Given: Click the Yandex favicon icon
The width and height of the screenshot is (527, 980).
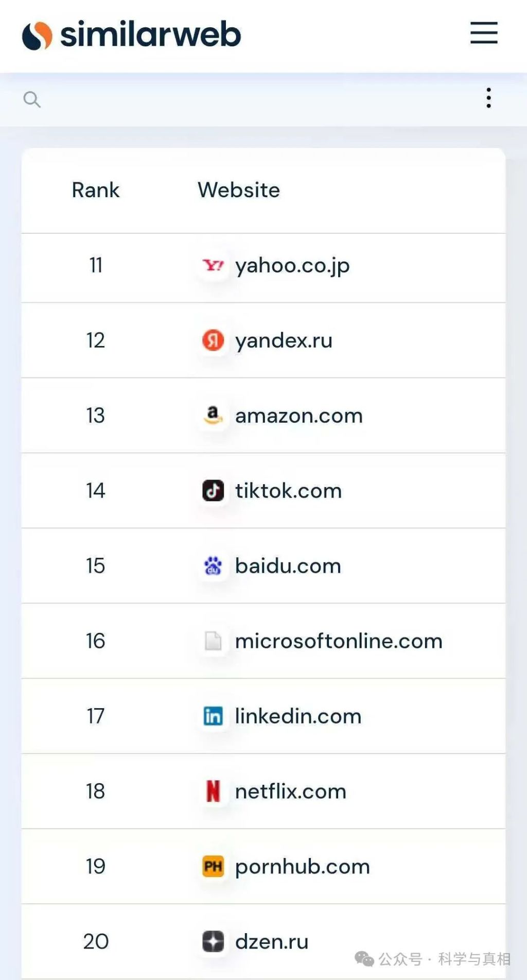Looking at the screenshot, I should (x=213, y=340).
